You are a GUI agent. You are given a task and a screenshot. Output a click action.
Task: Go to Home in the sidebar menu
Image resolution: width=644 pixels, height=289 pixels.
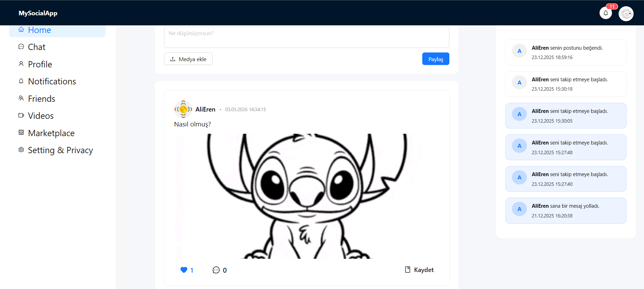(57, 30)
